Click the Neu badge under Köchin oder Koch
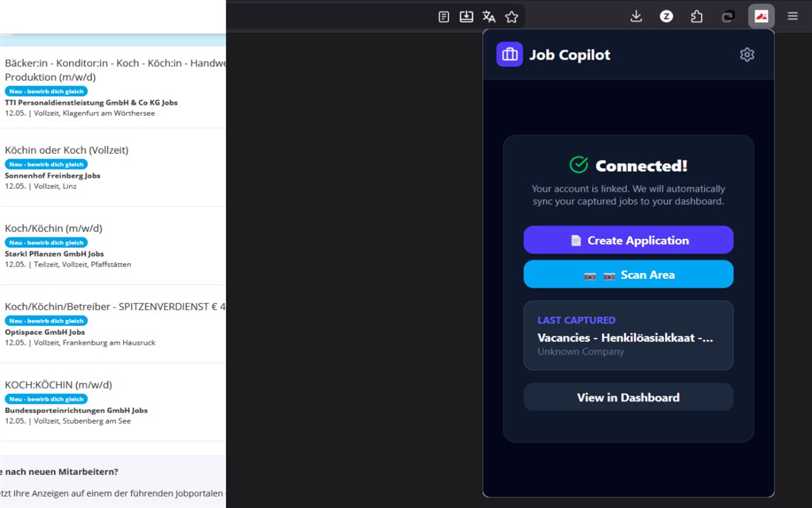The width and height of the screenshot is (812, 508). point(46,164)
